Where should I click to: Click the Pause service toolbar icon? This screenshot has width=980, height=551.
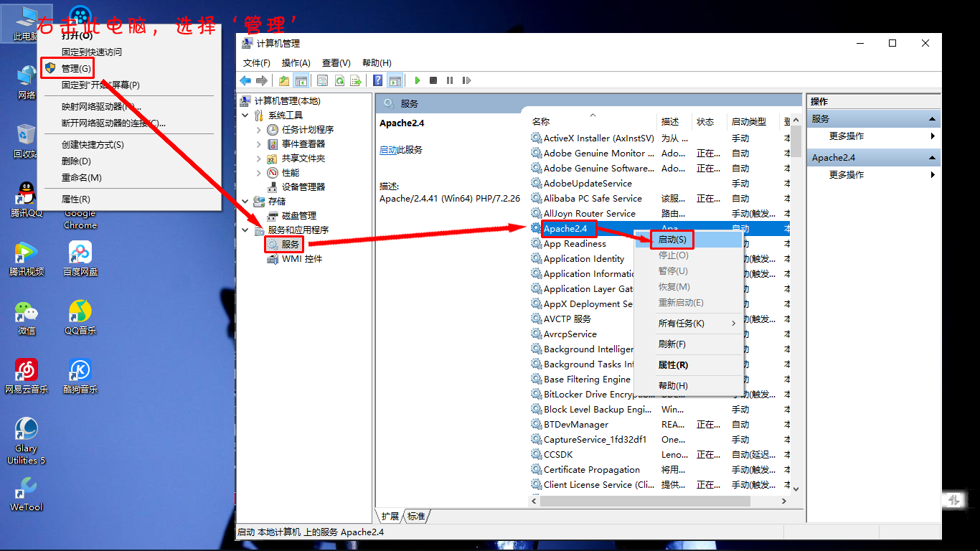click(450, 80)
